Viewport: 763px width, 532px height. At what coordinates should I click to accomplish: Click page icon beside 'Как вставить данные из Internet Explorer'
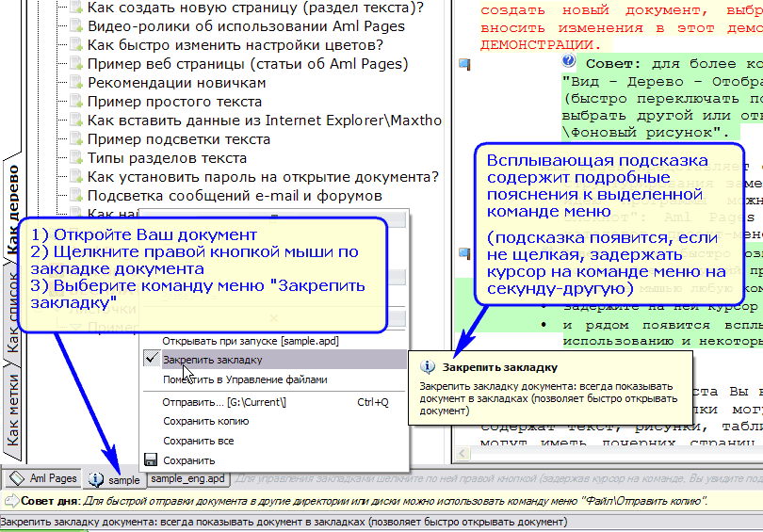tap(76, 120)
